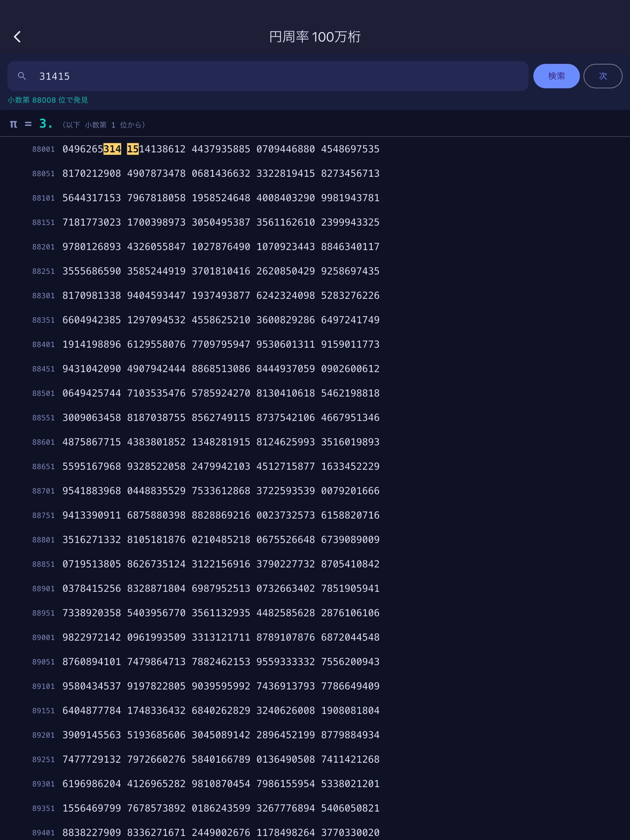Image resolution: width=630 pixels, height=840 pixels.
Task: Click digit group 5595167968 in row 88651
Action: pyautogui.click(x=92, y=466)
